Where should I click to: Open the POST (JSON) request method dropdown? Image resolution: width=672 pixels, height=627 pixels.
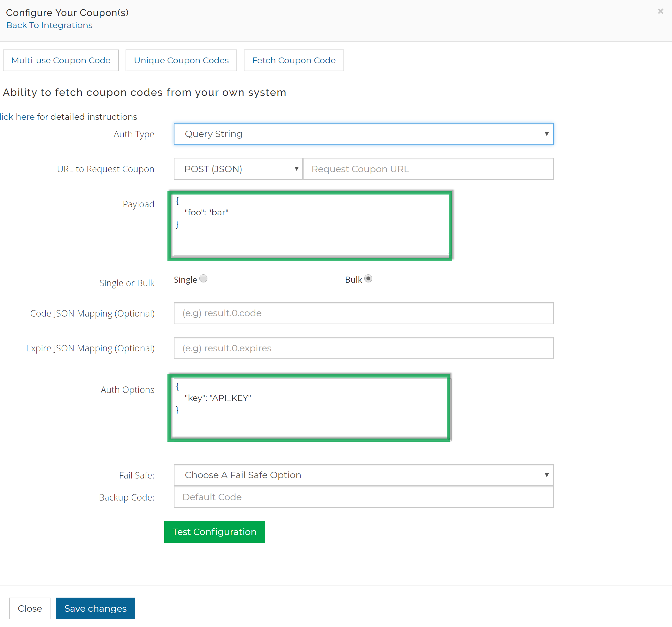(x=238, y=169)
